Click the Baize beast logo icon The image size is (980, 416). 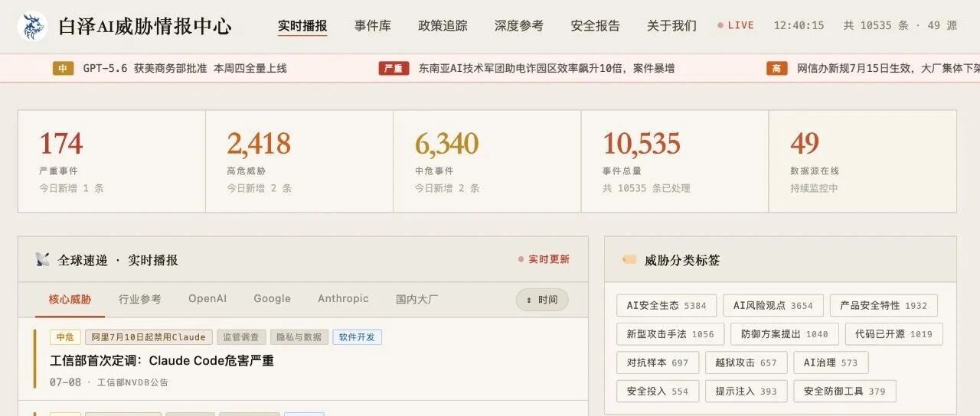point(32,27)
